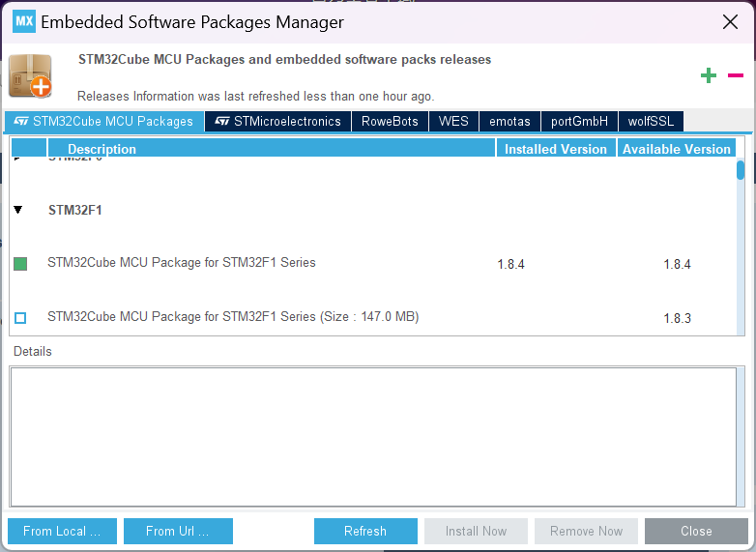Close the dialog with the X button
The width and height of the screenshot is (756, 552).
click(731, 21)
